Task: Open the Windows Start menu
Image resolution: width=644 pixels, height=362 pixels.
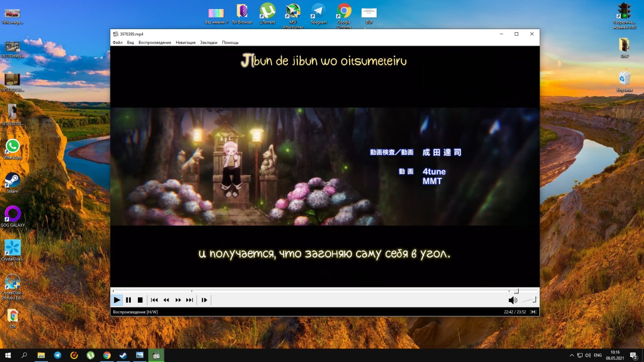Action: 8,355
